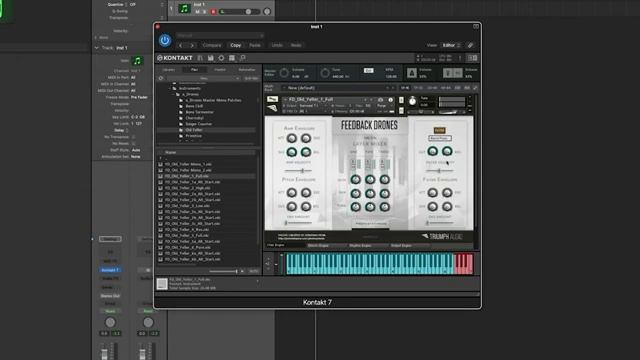Open Kontakt settings gear icon

coord(221,58)
